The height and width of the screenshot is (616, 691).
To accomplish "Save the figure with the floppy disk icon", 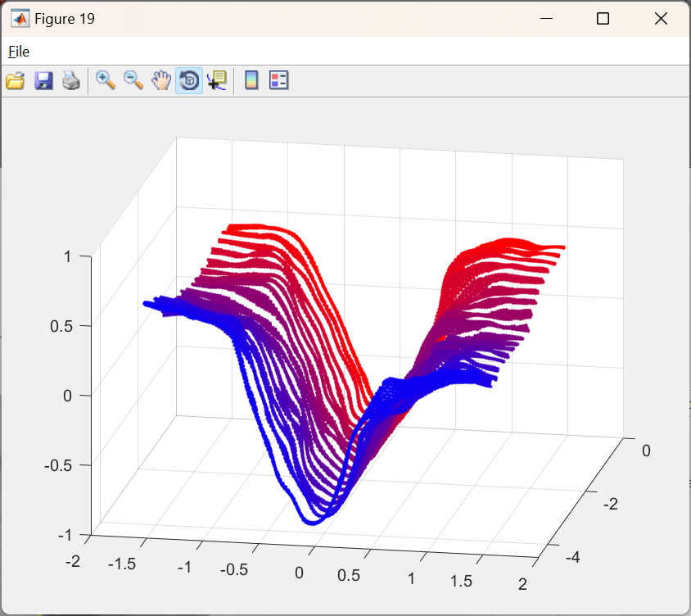I will (x=43, y=80).
